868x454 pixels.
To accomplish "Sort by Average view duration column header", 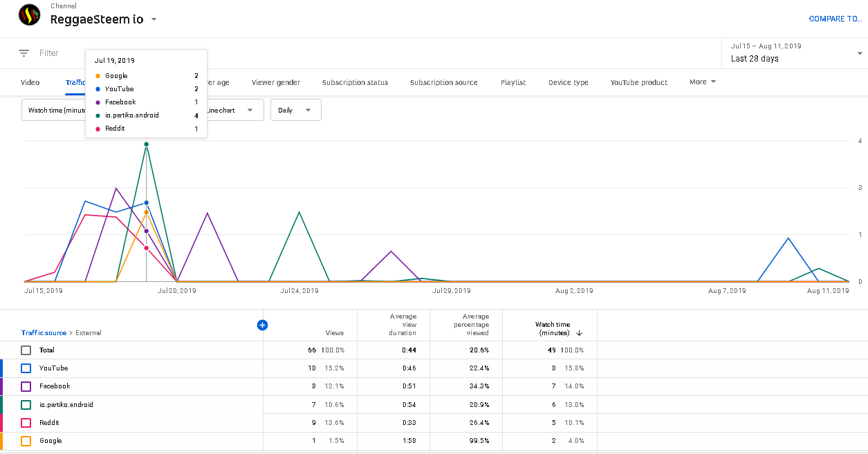I will (x=403, y=325).
